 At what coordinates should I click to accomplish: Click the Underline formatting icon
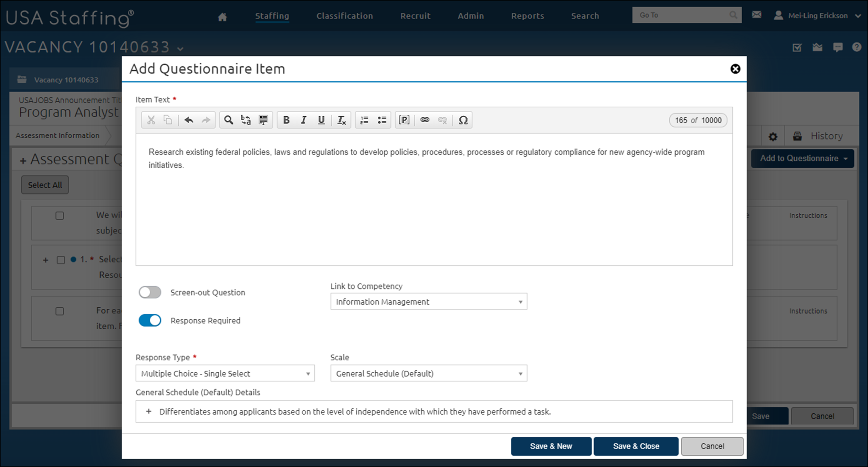[x=321, y=120]
